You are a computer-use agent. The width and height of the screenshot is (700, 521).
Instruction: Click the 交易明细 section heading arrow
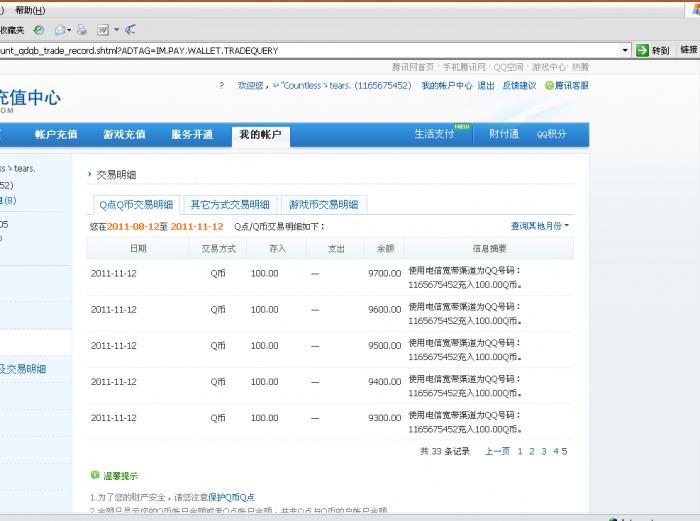click(90, 175)
